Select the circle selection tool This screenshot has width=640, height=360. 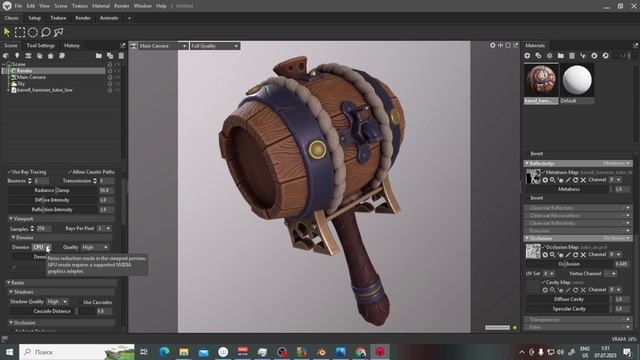click(x=33, y=32)
